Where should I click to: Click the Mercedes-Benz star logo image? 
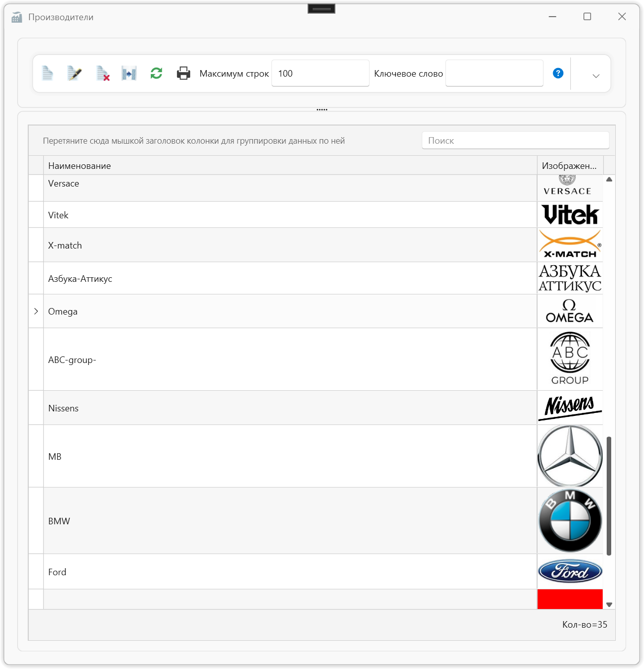click(x=570, y=456)
